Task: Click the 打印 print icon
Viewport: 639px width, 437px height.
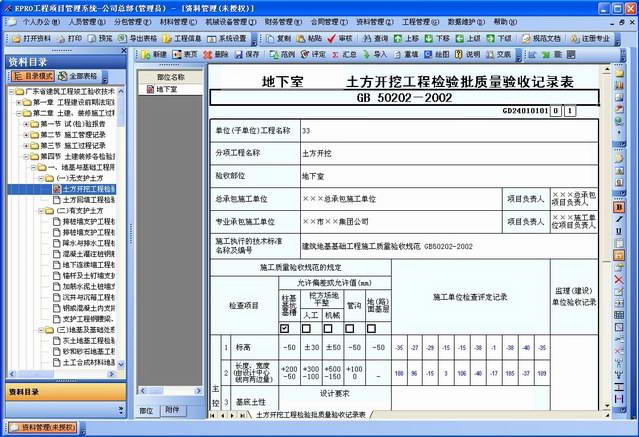Action: (x=61, y=39)
